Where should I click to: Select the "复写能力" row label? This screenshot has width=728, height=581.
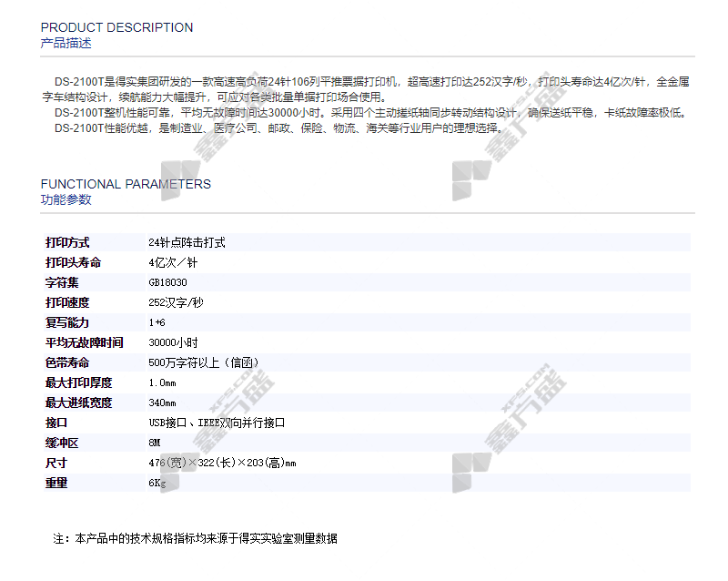[x=67, y=322]
